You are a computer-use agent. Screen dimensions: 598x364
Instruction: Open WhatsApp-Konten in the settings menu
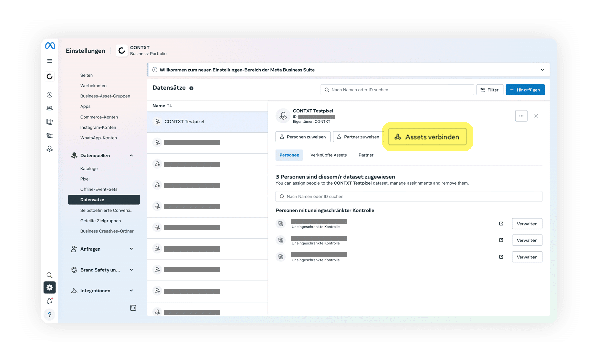tap(98, 138)
